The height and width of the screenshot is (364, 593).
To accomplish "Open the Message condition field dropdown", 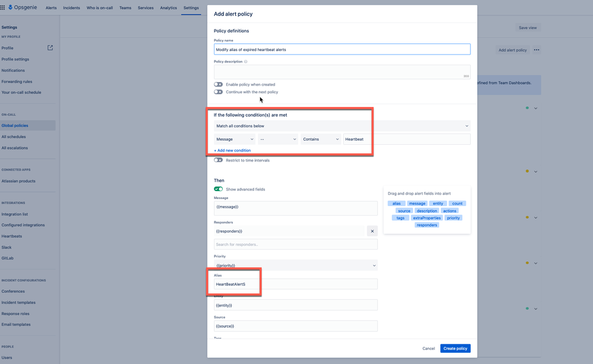I will click(235, 139).
